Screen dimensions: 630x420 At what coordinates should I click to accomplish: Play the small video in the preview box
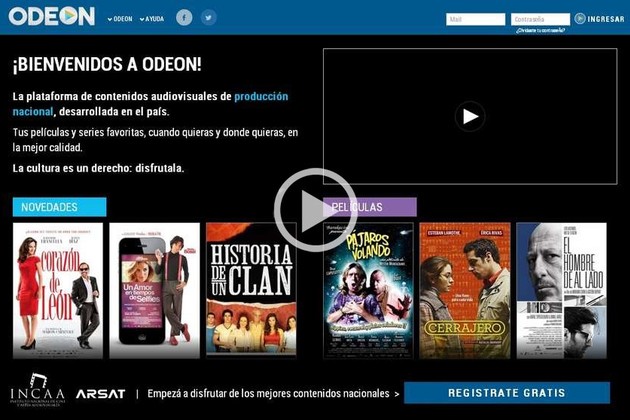pos(470,116)
